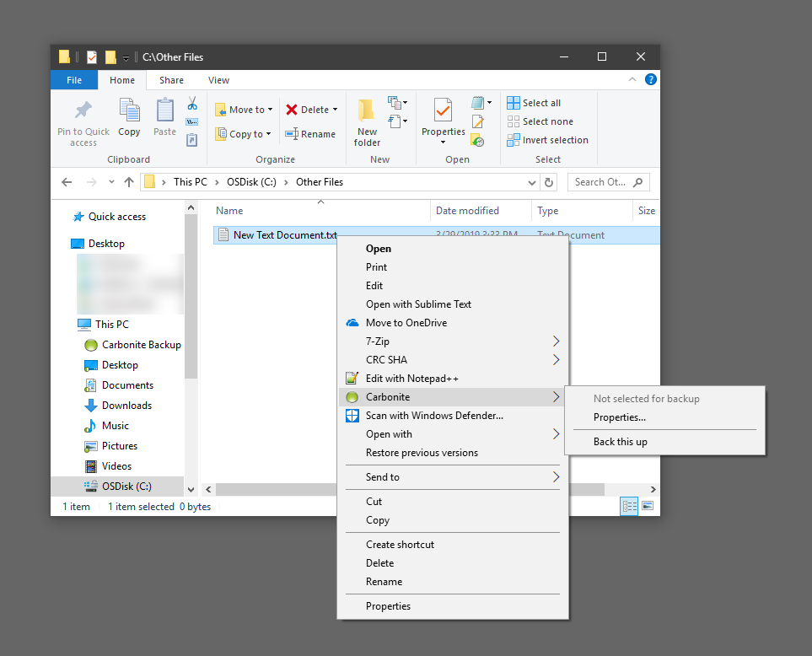Open the View ribbon tab
This screenshot has height=656, width=812.
(218, 80)
